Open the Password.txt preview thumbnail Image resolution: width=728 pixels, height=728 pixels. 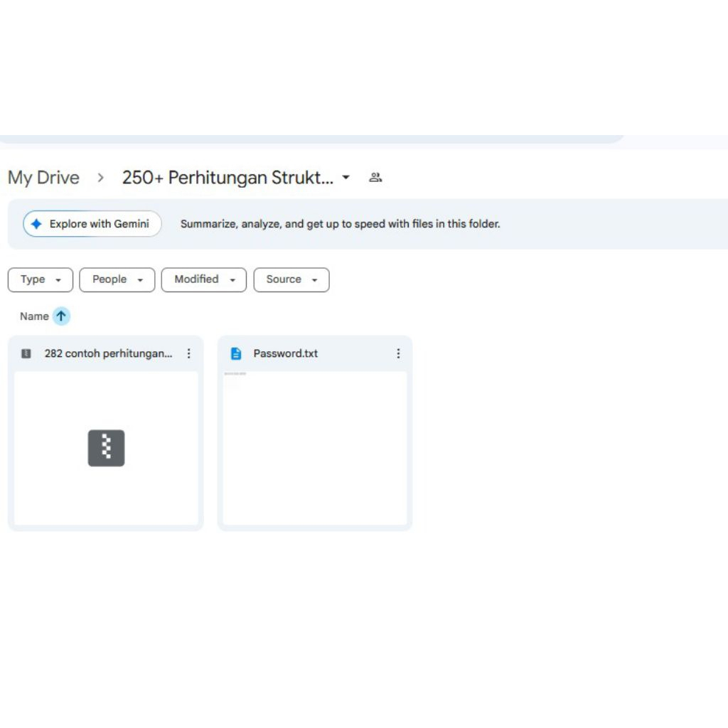[x=315, y=448]
